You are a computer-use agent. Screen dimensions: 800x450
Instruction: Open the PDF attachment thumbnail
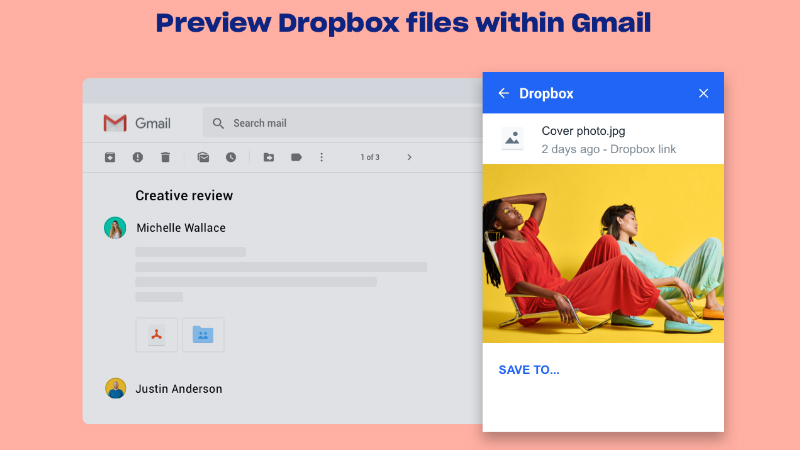(x=157, y=335)
